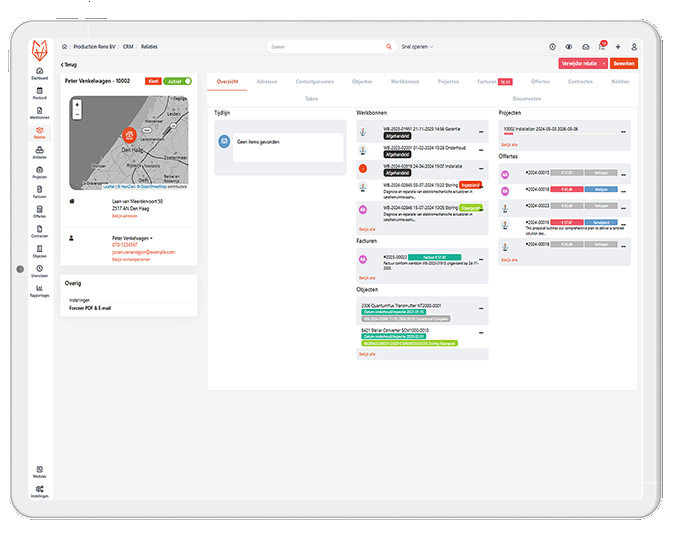Open Instellingen gear icon
Screen dimensions: 677x545
39,490
